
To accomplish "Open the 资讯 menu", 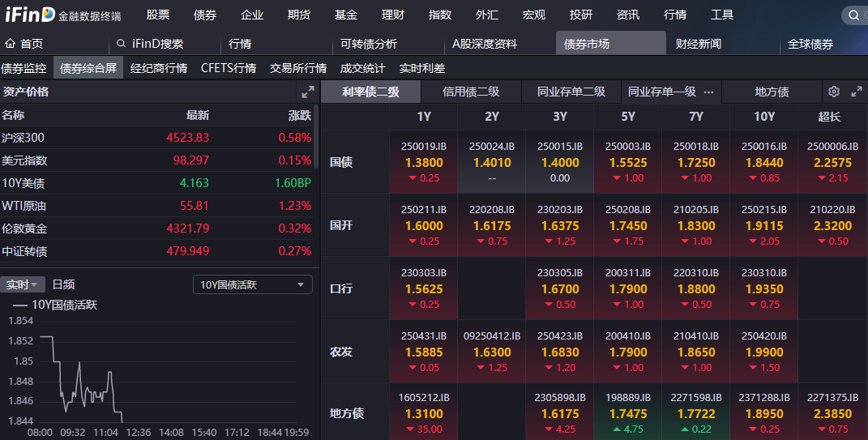I will tap(628, 15).
